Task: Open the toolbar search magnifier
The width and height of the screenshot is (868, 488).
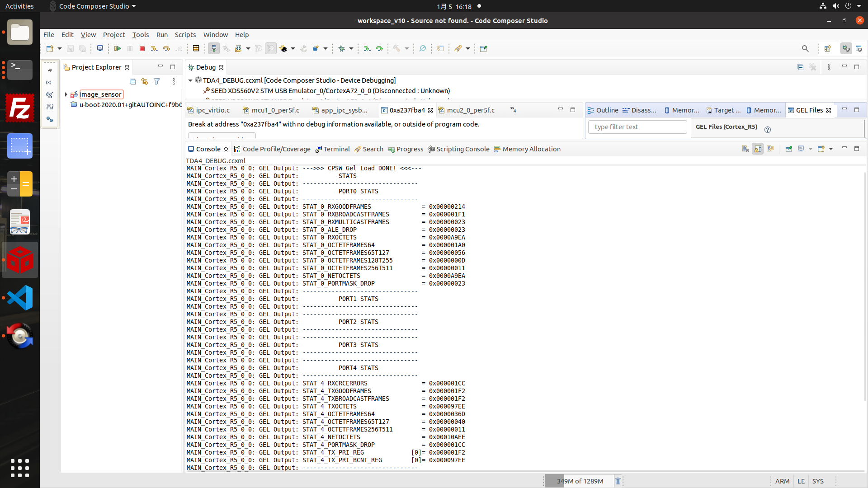Action: [x=805, y=48]
